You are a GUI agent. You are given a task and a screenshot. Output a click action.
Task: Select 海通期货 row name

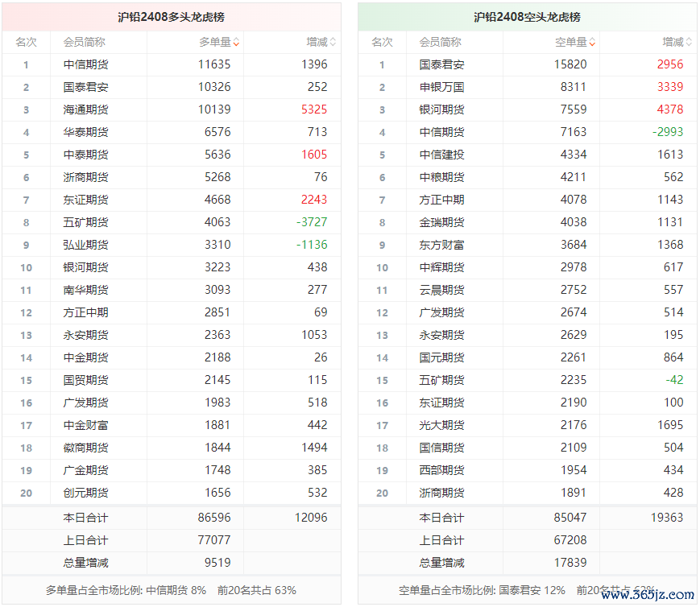85,109
